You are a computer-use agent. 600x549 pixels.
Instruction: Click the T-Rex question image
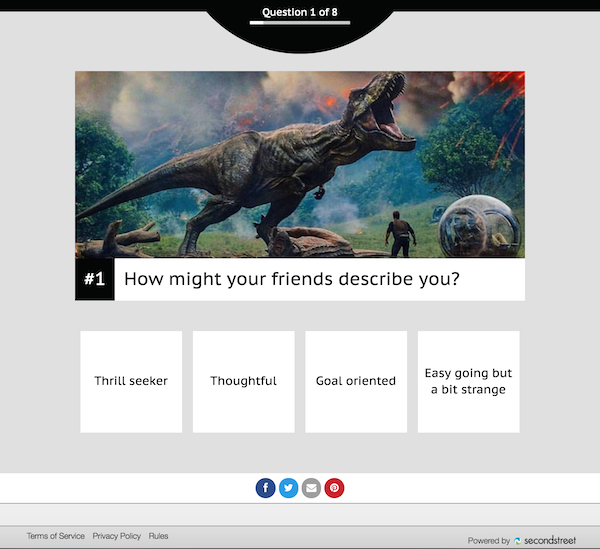pos(300,165)
